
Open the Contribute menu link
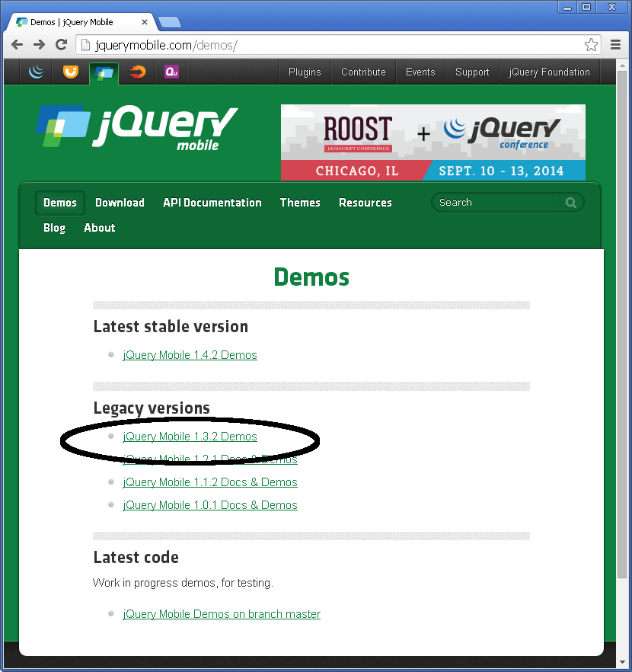point(363,72)
